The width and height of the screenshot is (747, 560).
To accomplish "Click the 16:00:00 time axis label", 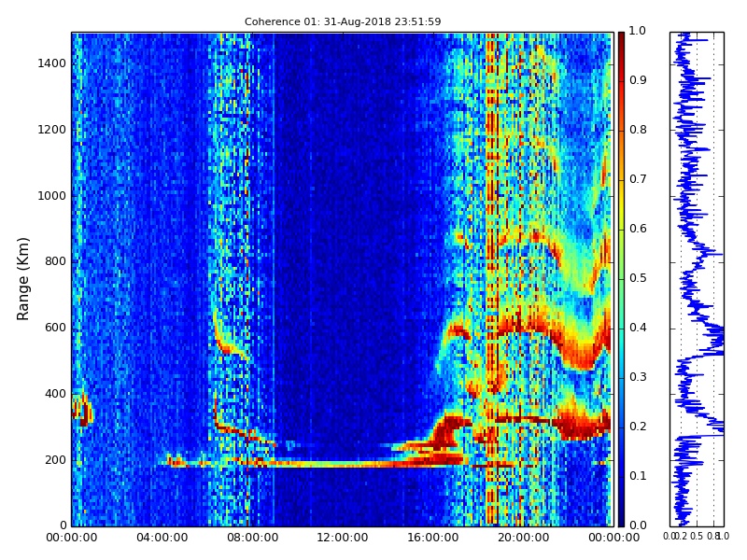I will [x=433, y=538].
